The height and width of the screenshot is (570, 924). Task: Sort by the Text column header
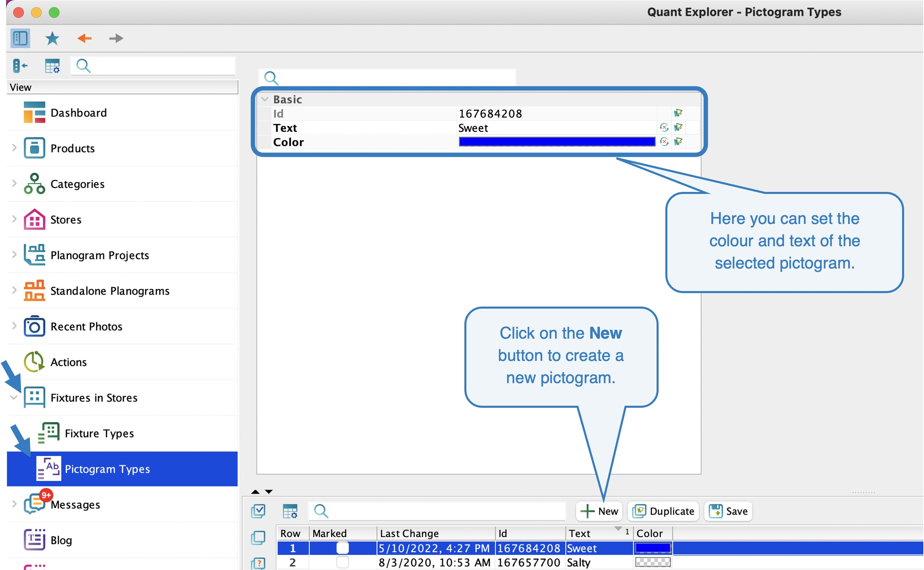coord(600,534)
